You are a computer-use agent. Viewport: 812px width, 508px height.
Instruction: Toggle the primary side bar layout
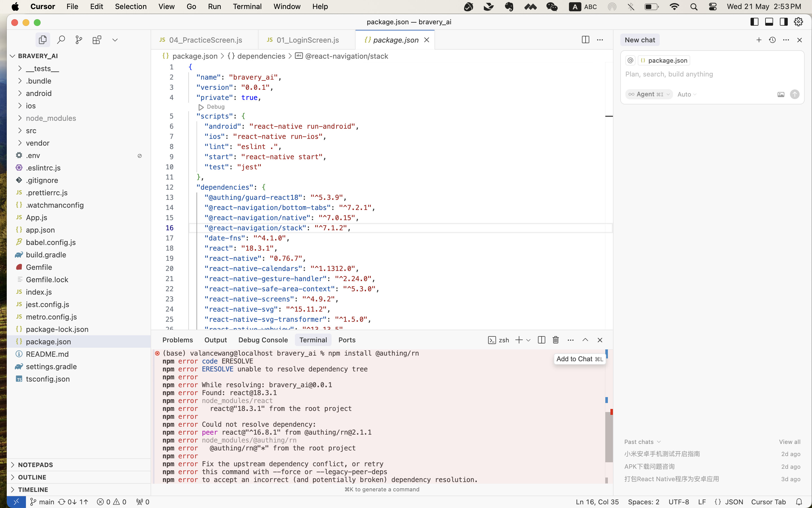754,22
